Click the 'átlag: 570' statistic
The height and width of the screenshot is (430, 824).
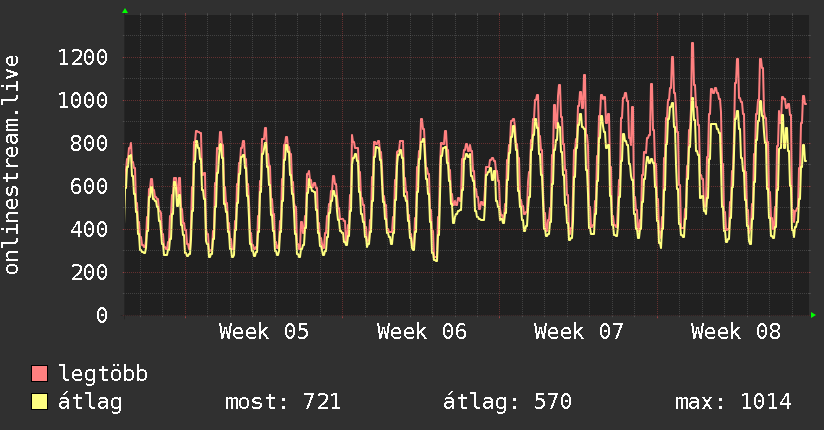[x=507, y=402]
